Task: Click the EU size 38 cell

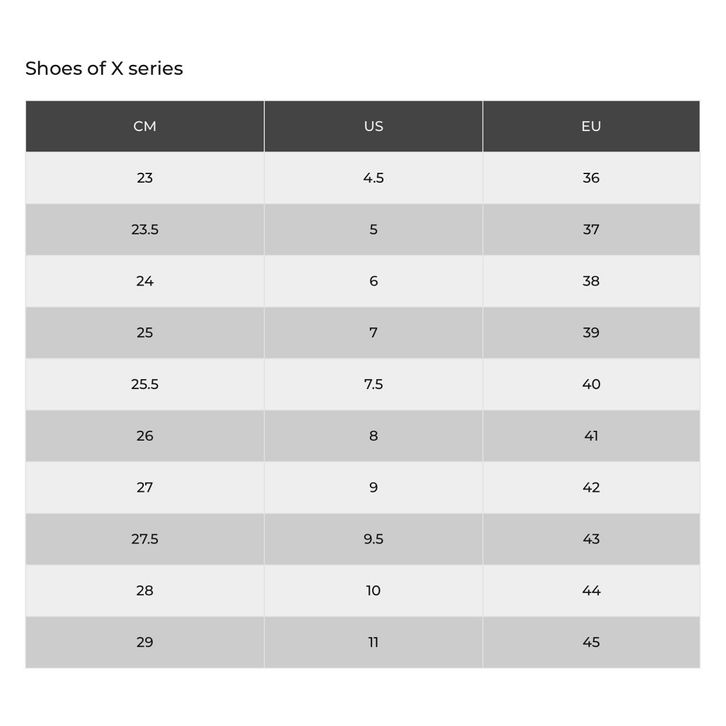Action: (x=591, y=281)
